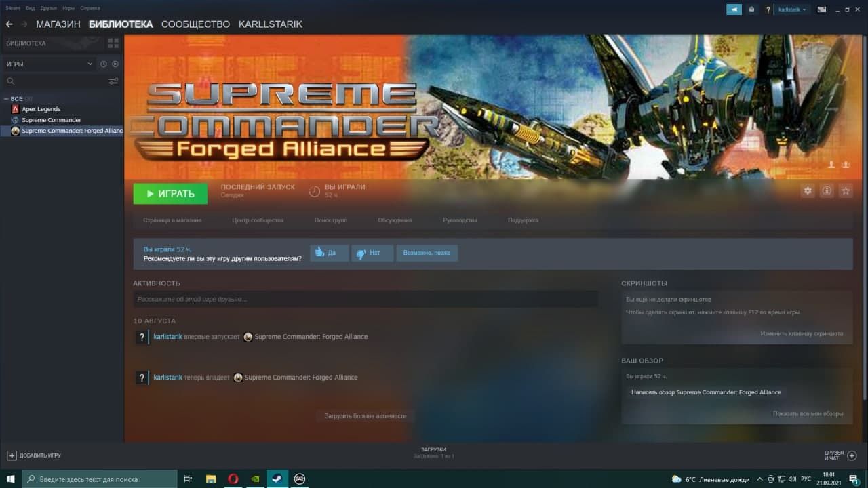Click the add game plus icon

(x=12, y=455)
